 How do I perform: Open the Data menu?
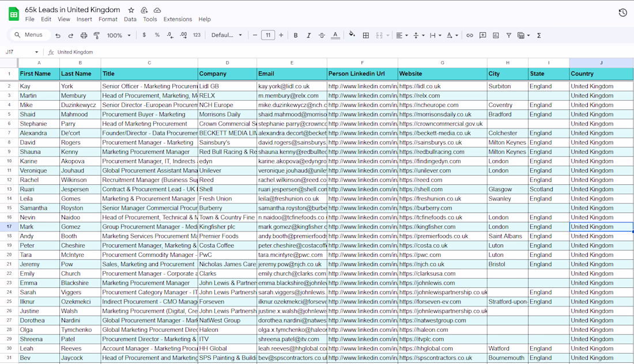130,20
